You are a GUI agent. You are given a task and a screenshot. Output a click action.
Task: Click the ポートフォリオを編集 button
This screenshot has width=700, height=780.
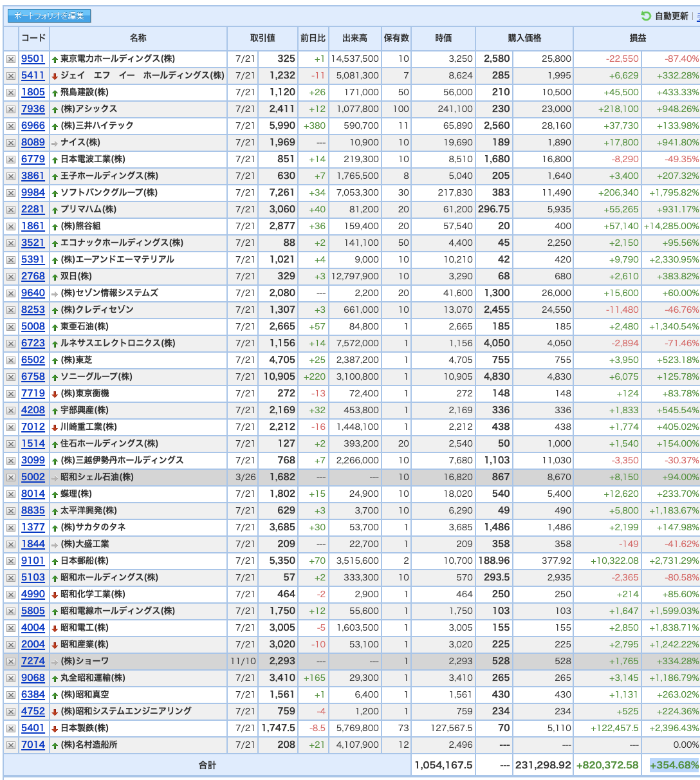click(50, 16)
